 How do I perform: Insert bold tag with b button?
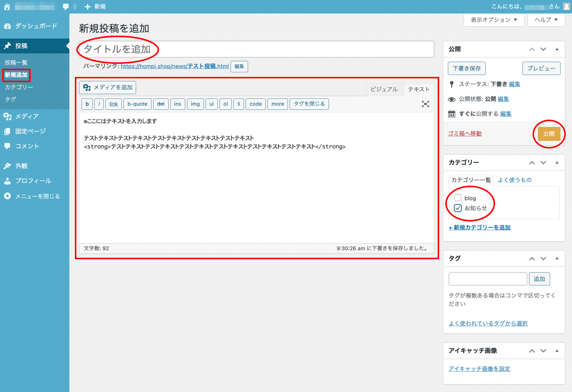tap(87, 104)
